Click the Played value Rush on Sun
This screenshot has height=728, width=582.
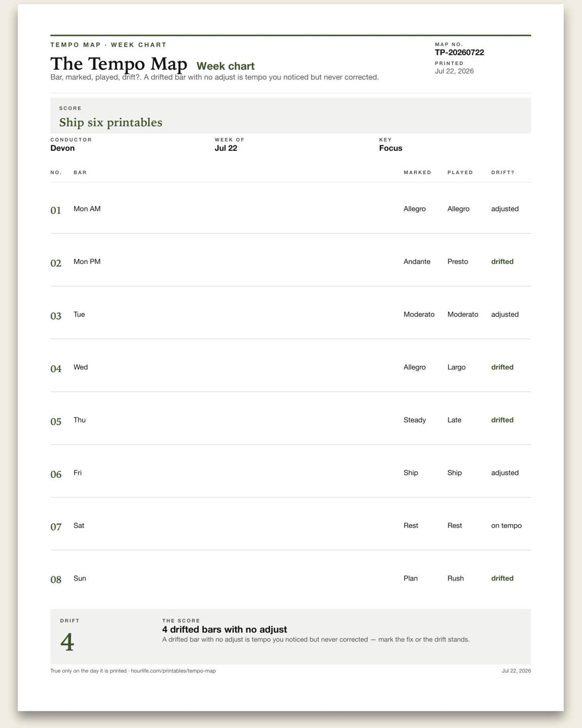[x=455, y=579]
